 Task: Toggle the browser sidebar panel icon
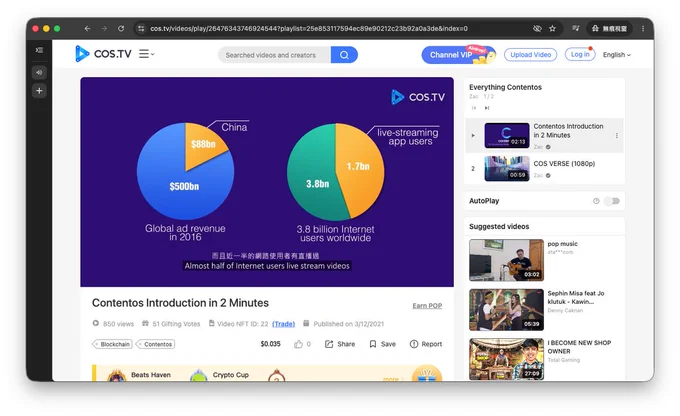[x=39, y=50]
